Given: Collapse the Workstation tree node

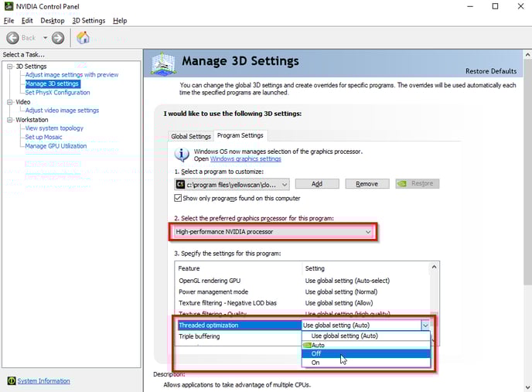Looking at the screenshot, I should [x=10, y=120].
